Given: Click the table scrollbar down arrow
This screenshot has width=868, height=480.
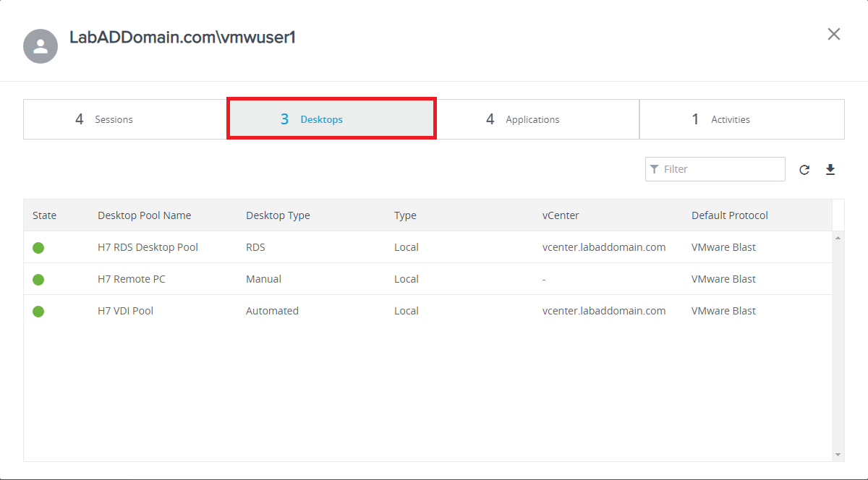Looking at the screenshot, I should pyautogui.click(x=838, y=455).
